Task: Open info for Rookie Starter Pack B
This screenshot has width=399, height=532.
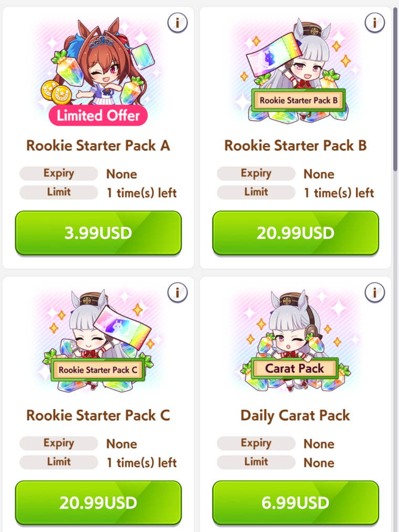Action: [374, 23]
